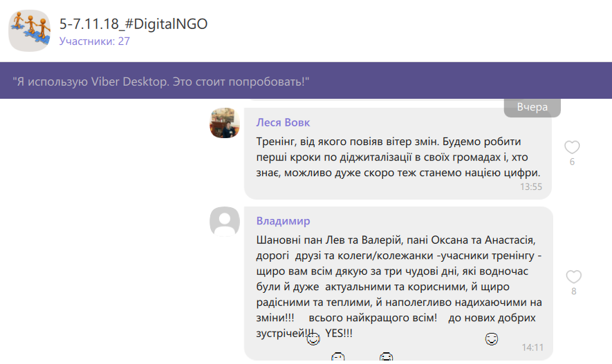Click sender name Владимир

tap(283, 221)
